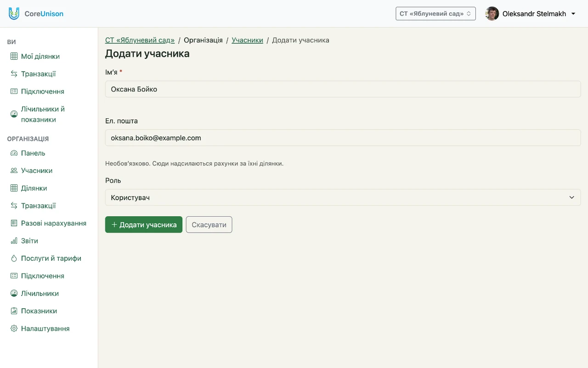Click the CoreUnison logo icon

coord(14,13)
